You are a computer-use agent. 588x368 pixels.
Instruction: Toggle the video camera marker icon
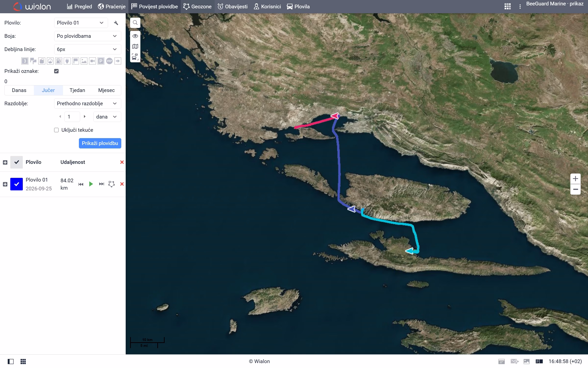(92, 61)
